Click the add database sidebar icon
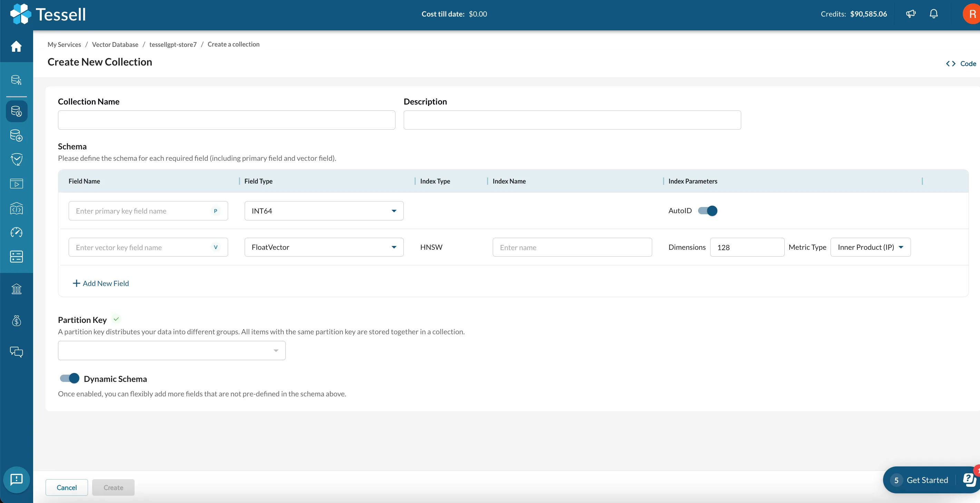Image resolution: width=980 pixels, height=503 pixels. (16, 136)
